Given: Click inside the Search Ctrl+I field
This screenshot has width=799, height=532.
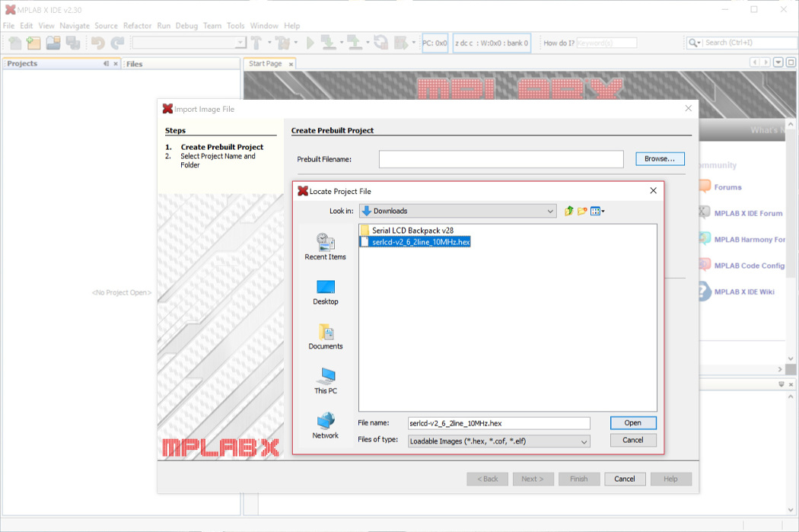Looking at the screenshot, I should [742, 43].
